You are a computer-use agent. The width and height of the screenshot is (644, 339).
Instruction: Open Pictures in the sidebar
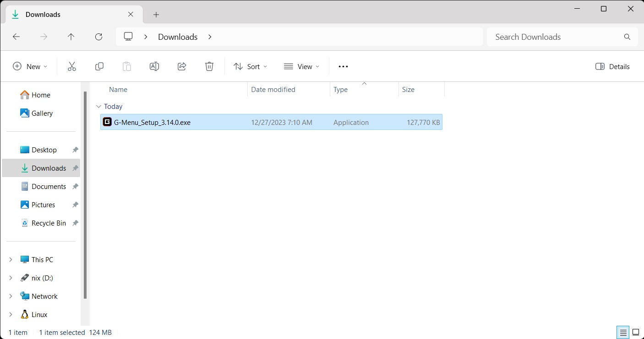coord(41,204)
